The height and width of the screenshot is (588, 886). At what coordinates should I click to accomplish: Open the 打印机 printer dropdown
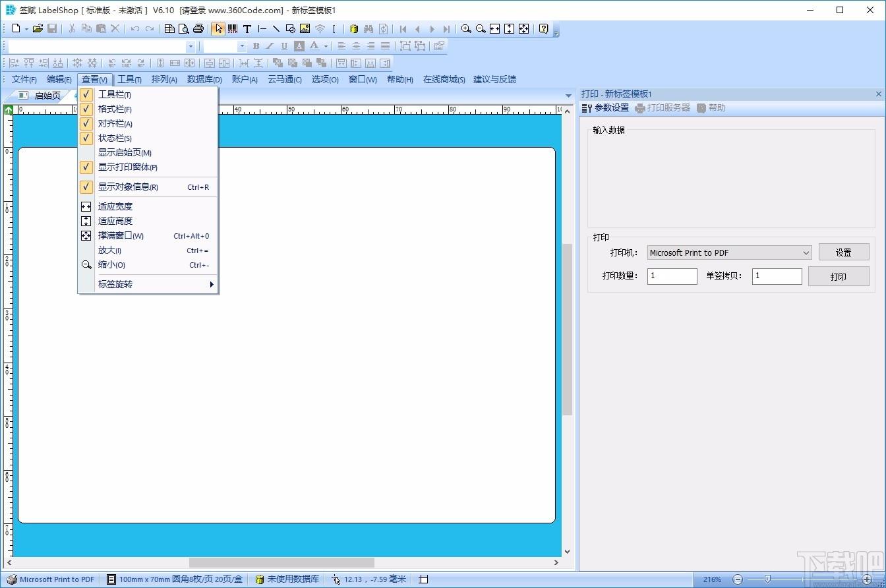pos(729,252)
